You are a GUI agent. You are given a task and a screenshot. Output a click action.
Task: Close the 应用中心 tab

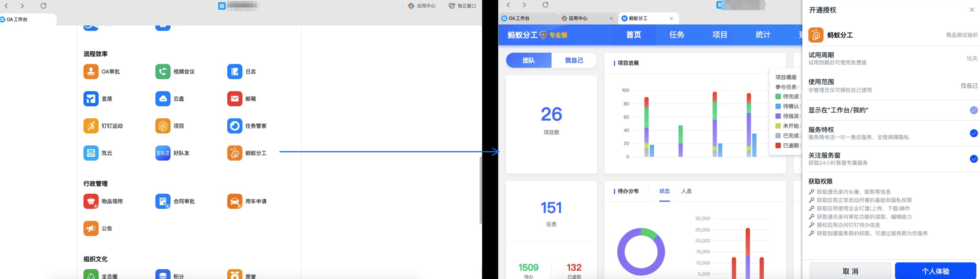click(x=611, y=18)
